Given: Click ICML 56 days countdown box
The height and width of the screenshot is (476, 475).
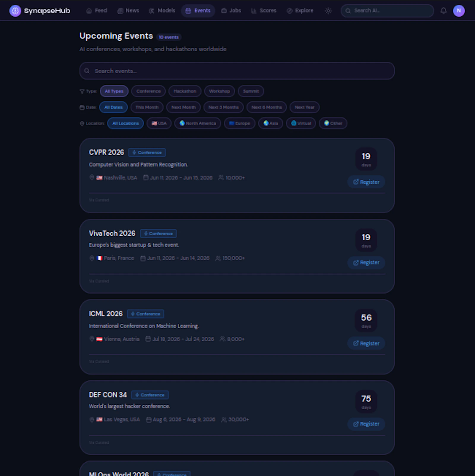Looking at the screenshot, I should coord(366,320).
